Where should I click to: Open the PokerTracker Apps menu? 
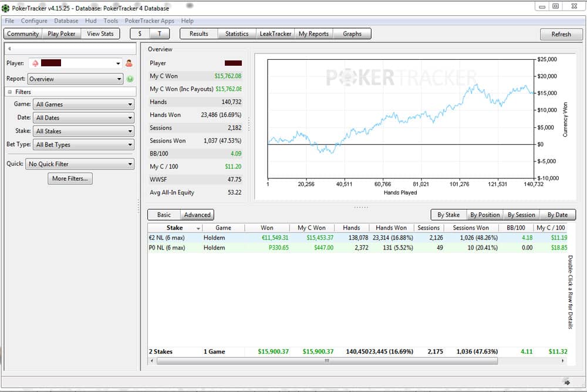(149, 21)
